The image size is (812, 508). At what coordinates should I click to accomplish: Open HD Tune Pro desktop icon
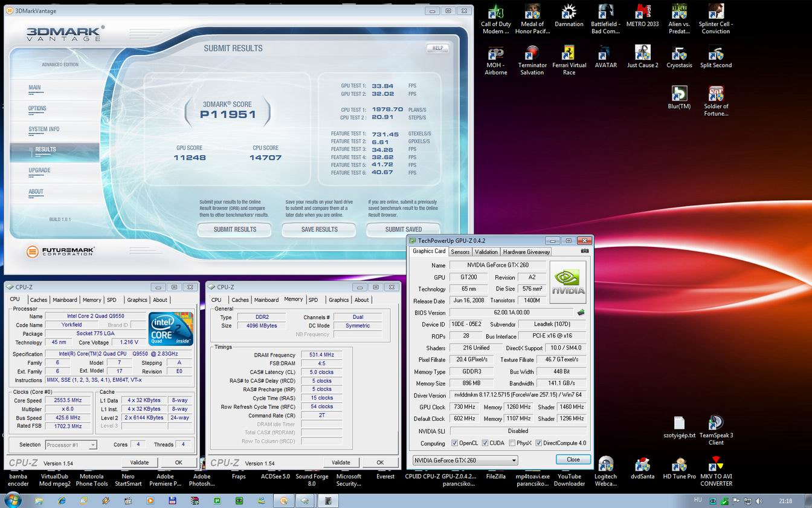click(679, 468)
